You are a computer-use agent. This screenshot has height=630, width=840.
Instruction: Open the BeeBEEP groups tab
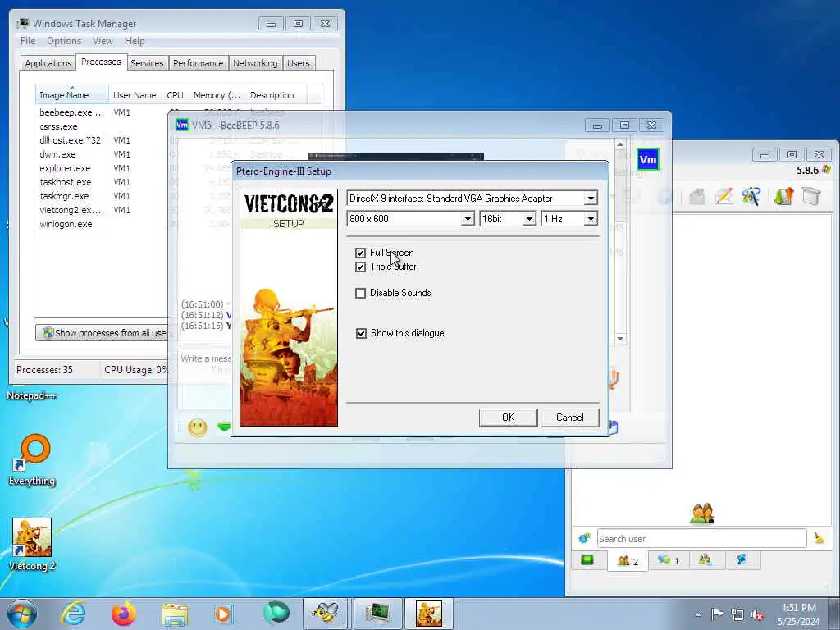click(705, 560)
